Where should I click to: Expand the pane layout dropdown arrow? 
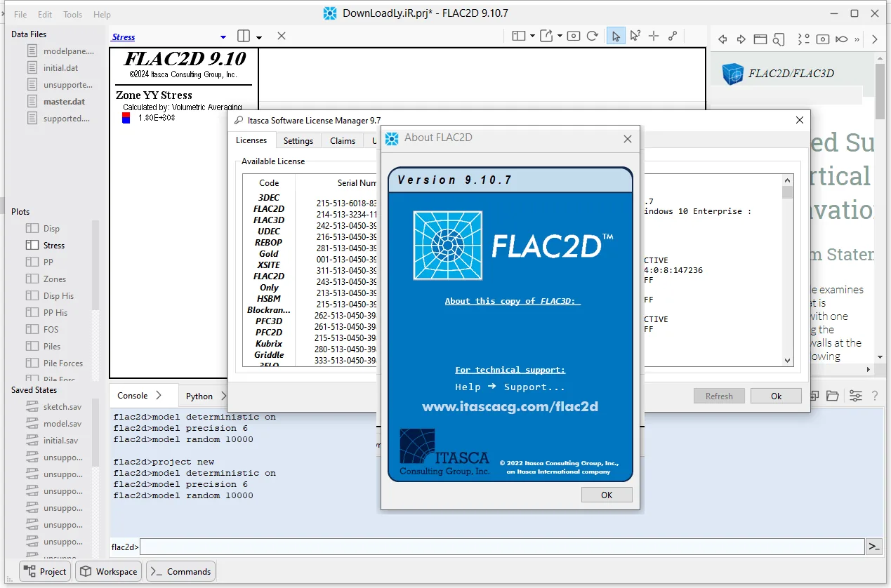[259, 37]
